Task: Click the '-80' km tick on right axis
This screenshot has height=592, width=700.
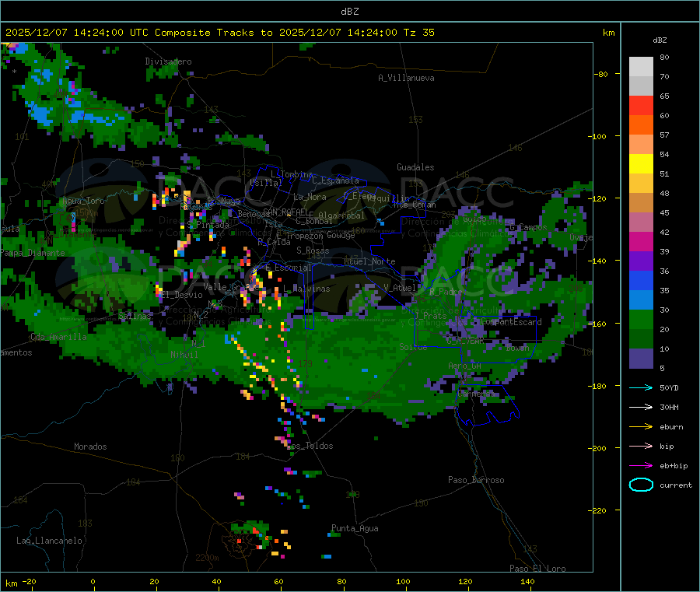Action: (x=601, y=74)
